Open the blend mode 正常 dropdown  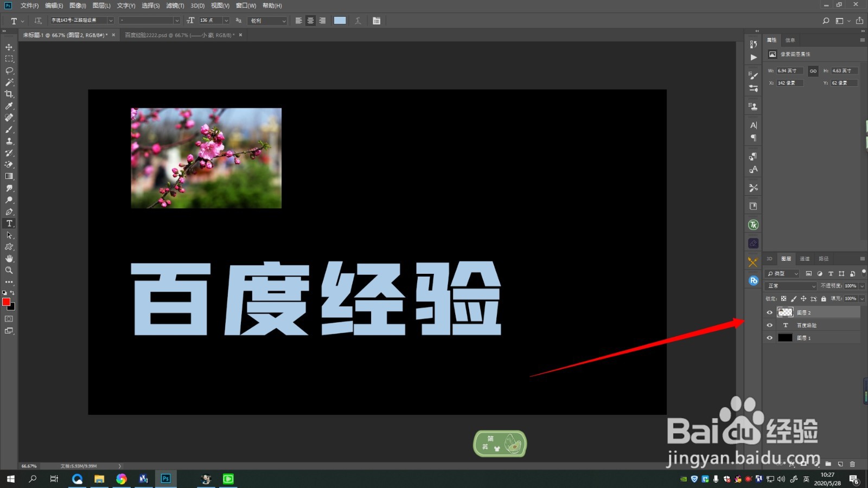[x=790, y=286]
